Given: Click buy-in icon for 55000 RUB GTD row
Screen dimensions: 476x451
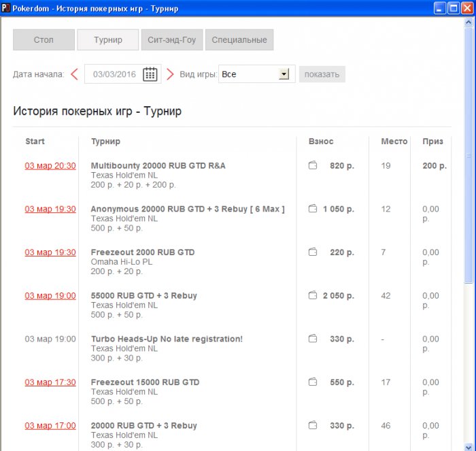Looking at the screenshot, I should (313, 296).
